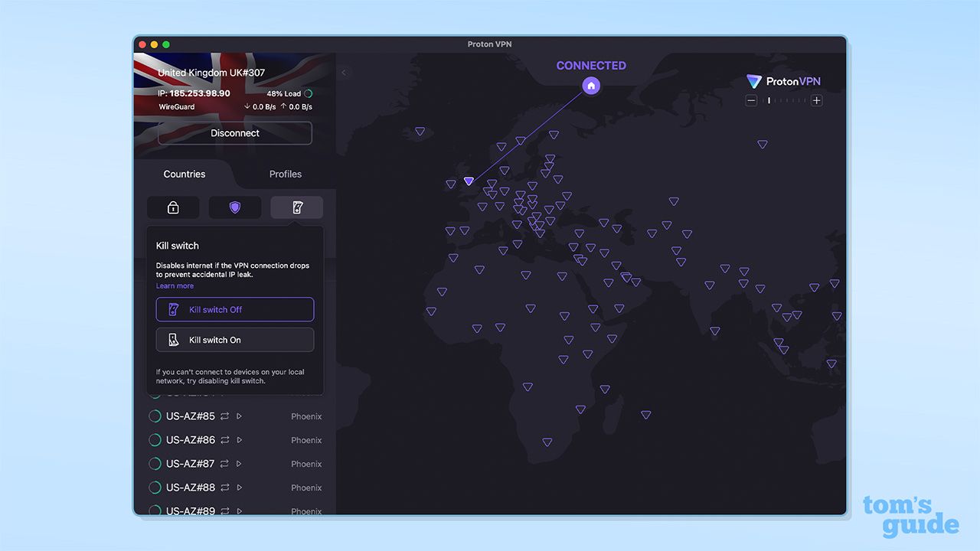
Task: Click the download speed 0.0 B/s readout
Action: coord(260,107)
